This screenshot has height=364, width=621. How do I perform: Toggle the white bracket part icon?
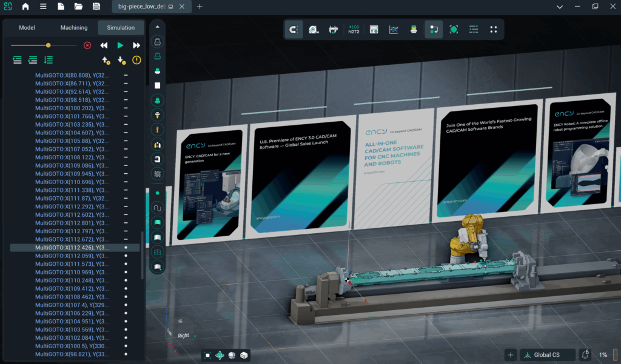tap(157, 159)
